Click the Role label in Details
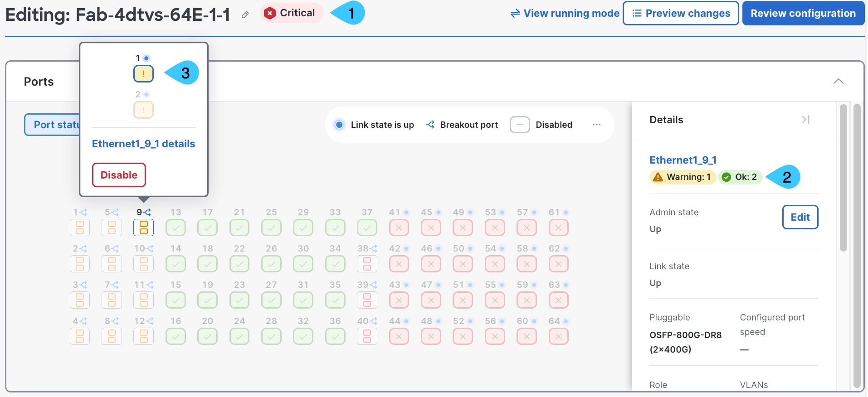Image resolution: width=868 pixels, height=397 pixels. click(658, 385)
